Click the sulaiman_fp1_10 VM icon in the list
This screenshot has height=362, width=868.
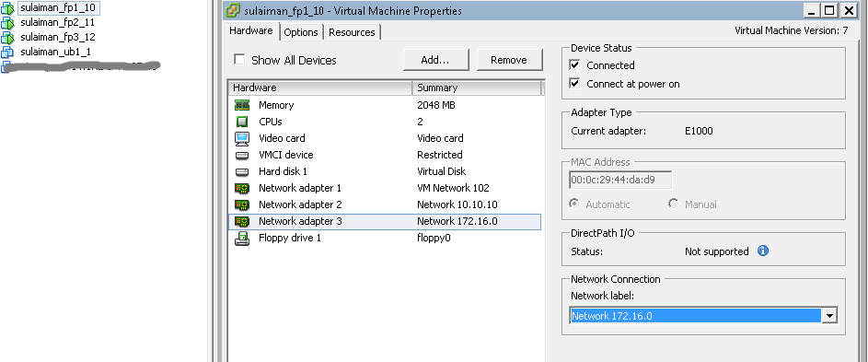pyautogui.click(x=7, y=8)
